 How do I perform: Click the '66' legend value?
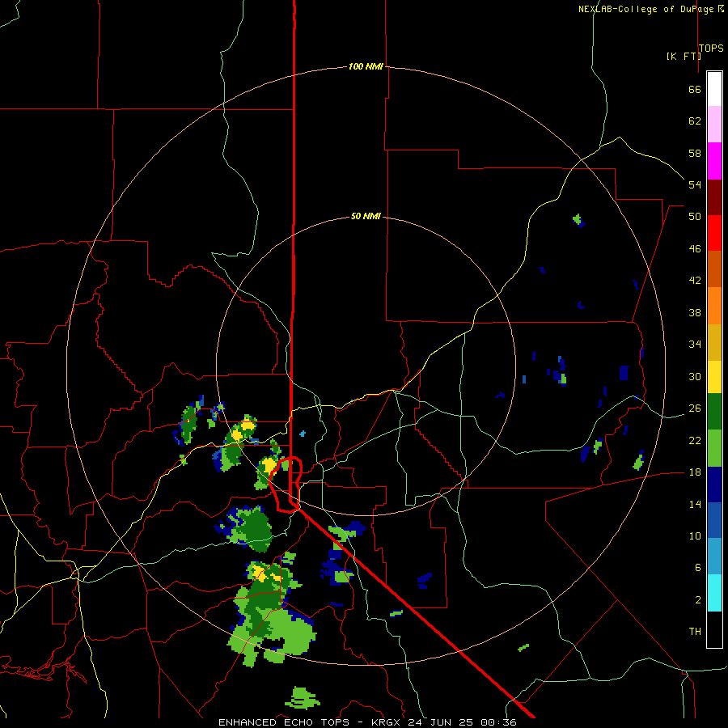[x=695, y=89]
